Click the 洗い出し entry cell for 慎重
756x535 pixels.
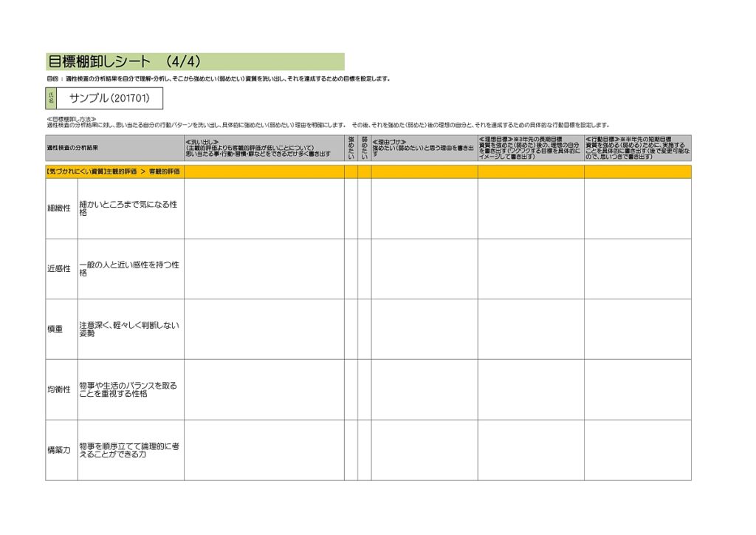coord(264,329)
